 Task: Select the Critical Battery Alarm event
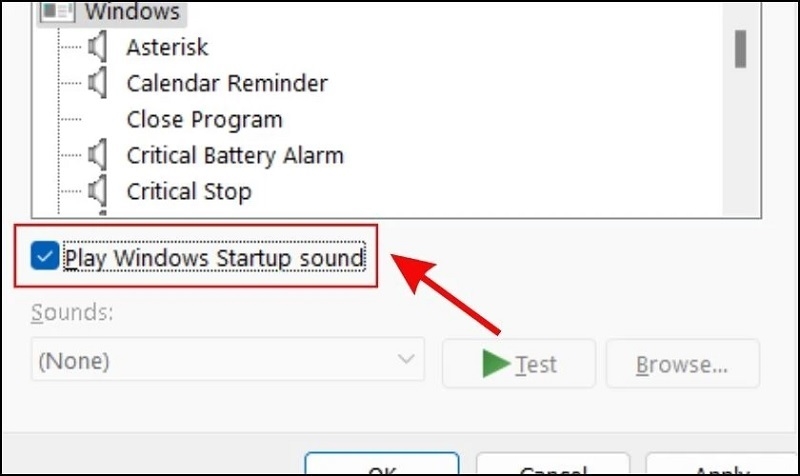pyautogui.click(x=235, y=156)
